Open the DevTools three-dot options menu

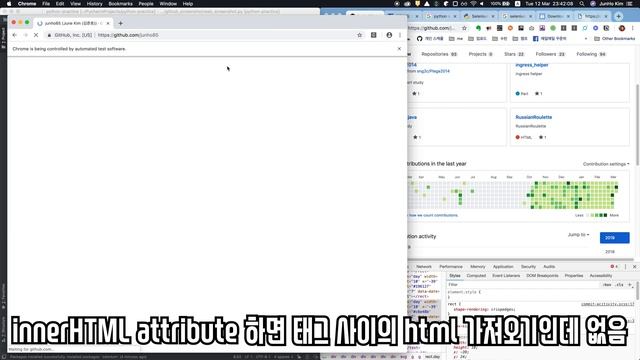click(625, 267)
